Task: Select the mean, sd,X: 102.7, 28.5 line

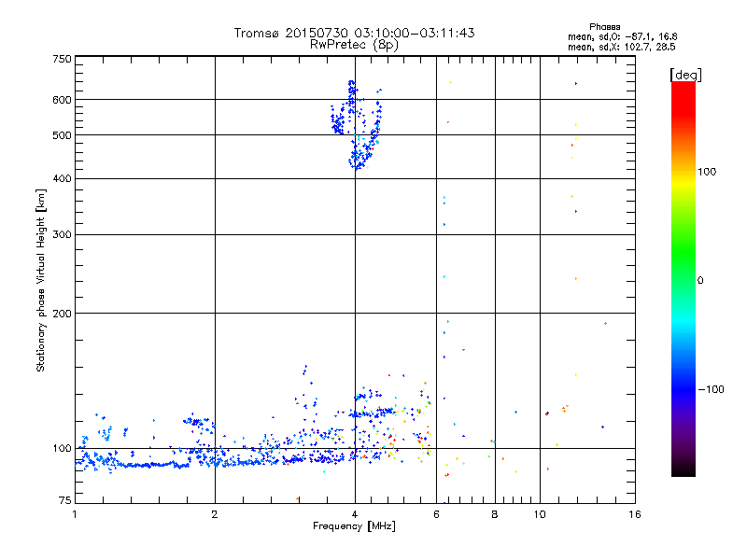Action: point(621,47)
